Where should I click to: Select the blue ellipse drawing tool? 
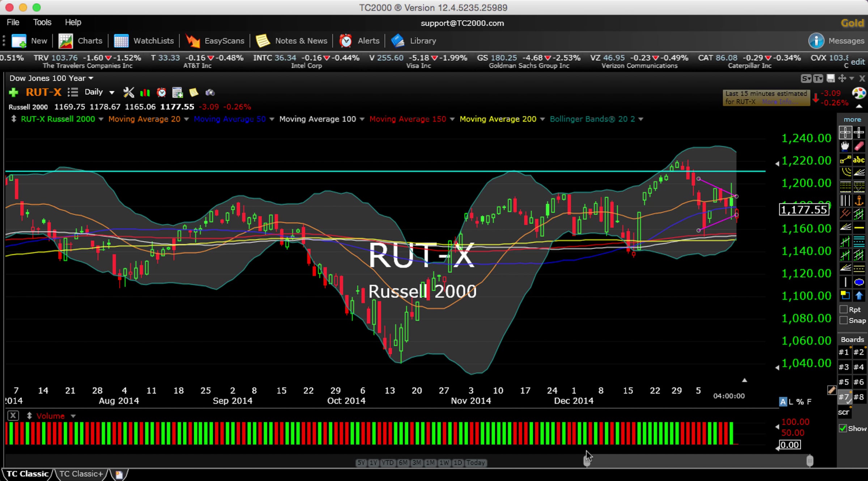[859, 282]
